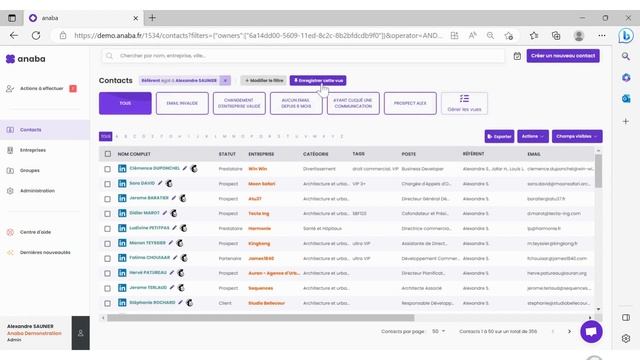Viewport: 640px width, 360px height.
Task: Click Mailchimp icon for Jerome TERLAUD
Action: click(181, 288)
